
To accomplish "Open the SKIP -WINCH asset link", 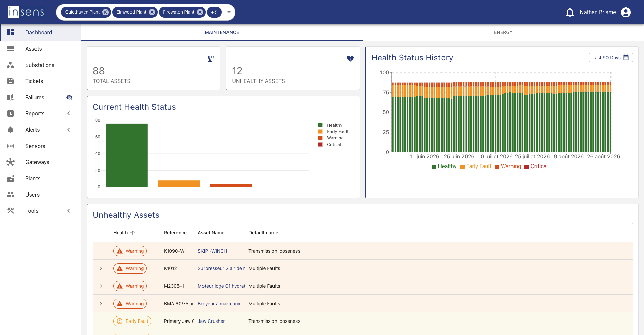I will pos(212,251).
